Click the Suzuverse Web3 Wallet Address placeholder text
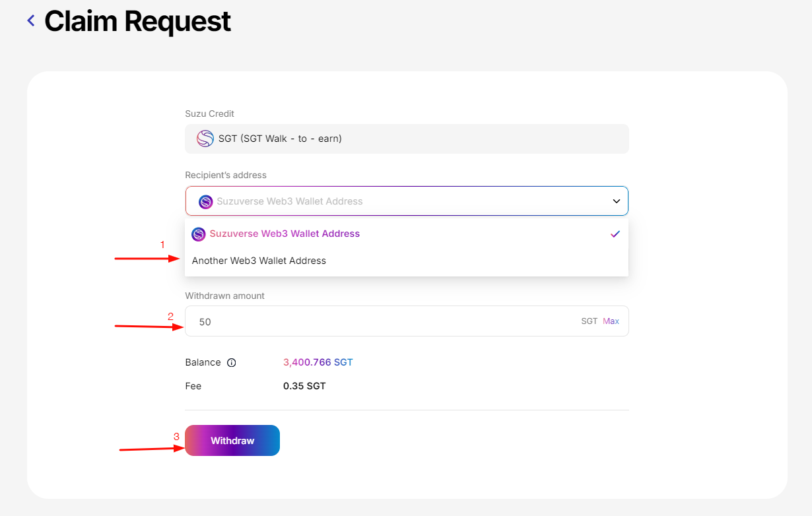The width and height of the screenshot is (812, 516). coord(290,201)
